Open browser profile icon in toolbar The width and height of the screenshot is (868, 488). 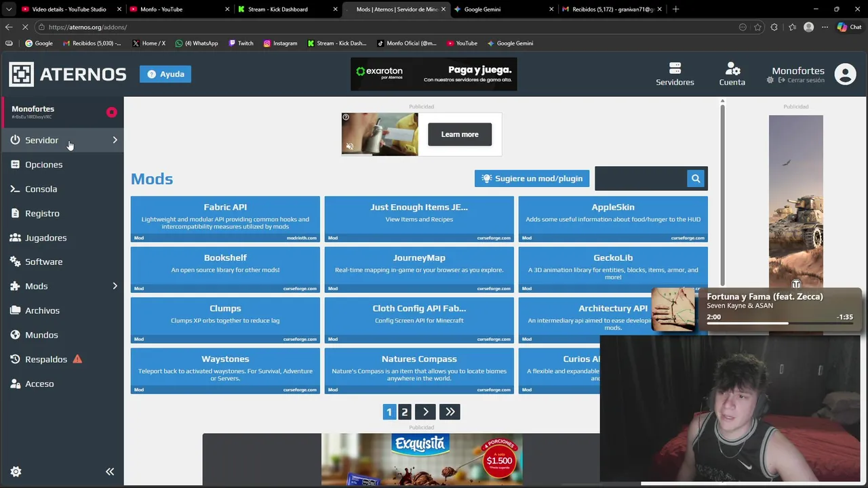tap(808, 27)
